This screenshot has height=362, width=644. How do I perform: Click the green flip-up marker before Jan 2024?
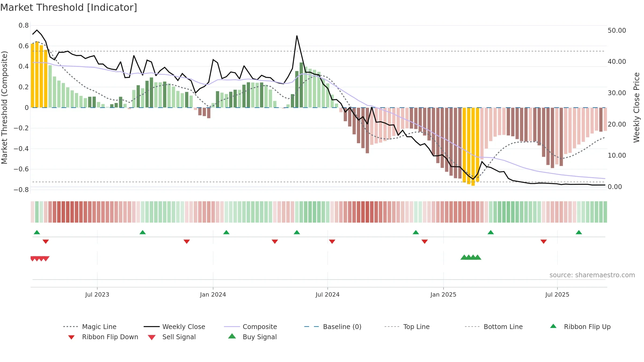[x=142, y=232]
